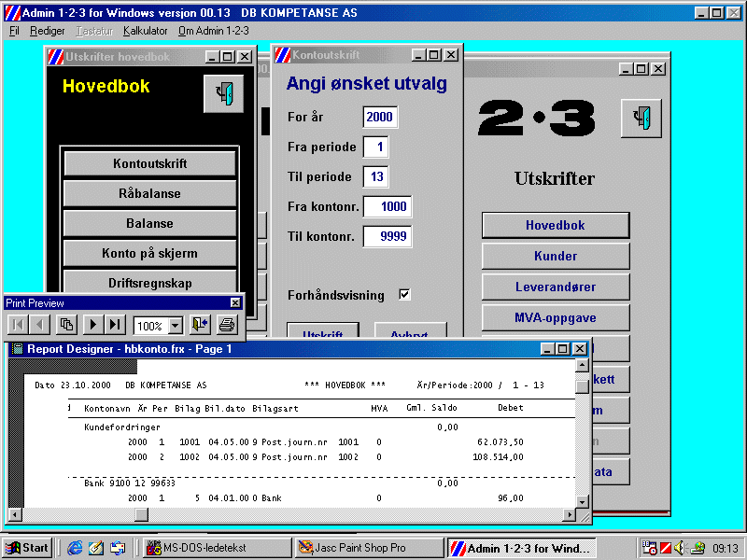Click the exit door icon in Hovedbok window
The width and height of the screenshot is (747, 560).
(x=223, y=93)
